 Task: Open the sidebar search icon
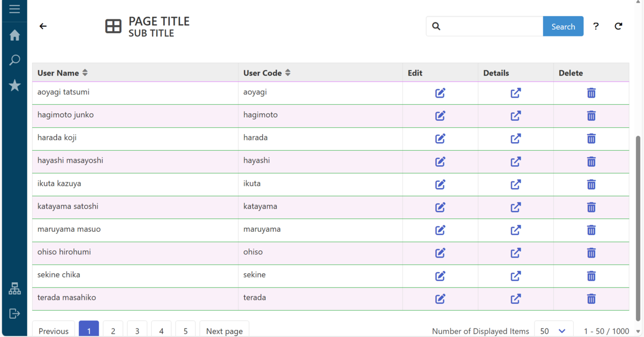[14, 60]
